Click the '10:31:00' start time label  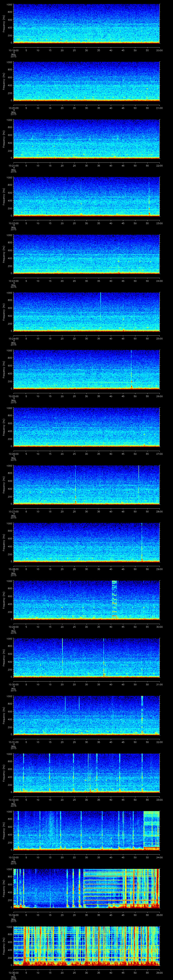pyautogui.click(x=13, y=742)
